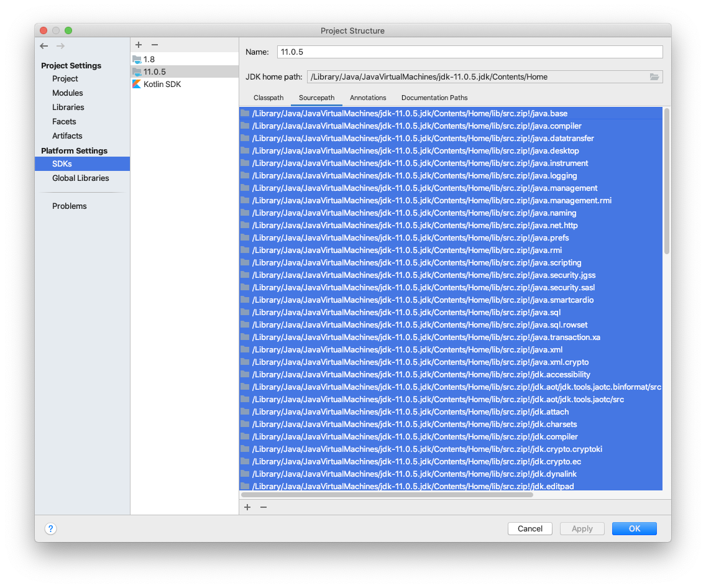Click folder icon of java.naming row
The height and width of the screenshot is (588, 706).
click(x=245, y=213)
